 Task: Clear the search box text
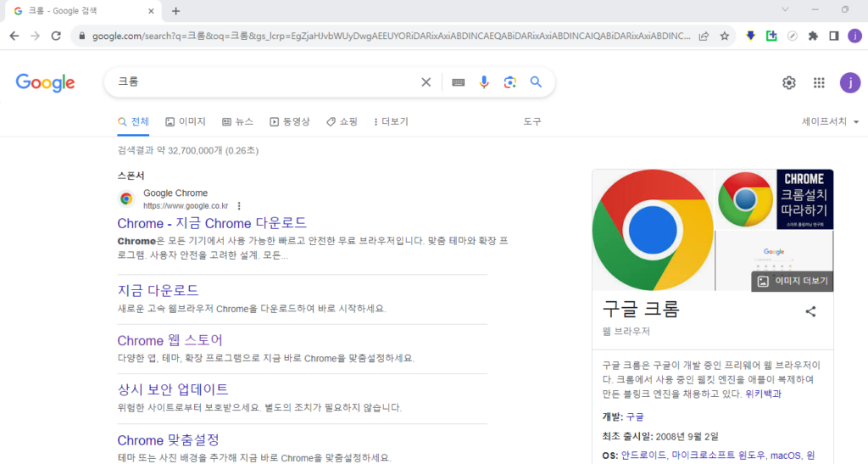tap(426, 82)
